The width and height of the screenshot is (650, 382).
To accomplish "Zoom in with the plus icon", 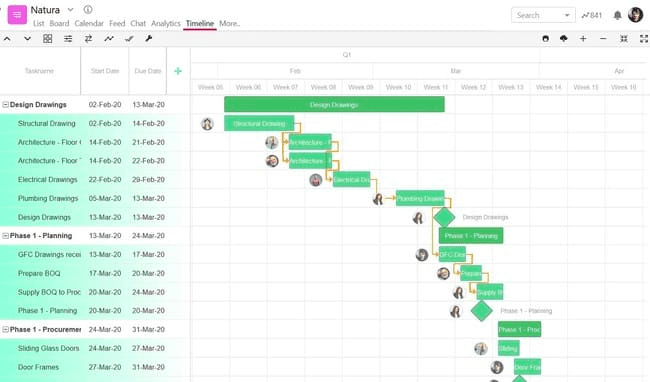I will click(x=583, y=39).
